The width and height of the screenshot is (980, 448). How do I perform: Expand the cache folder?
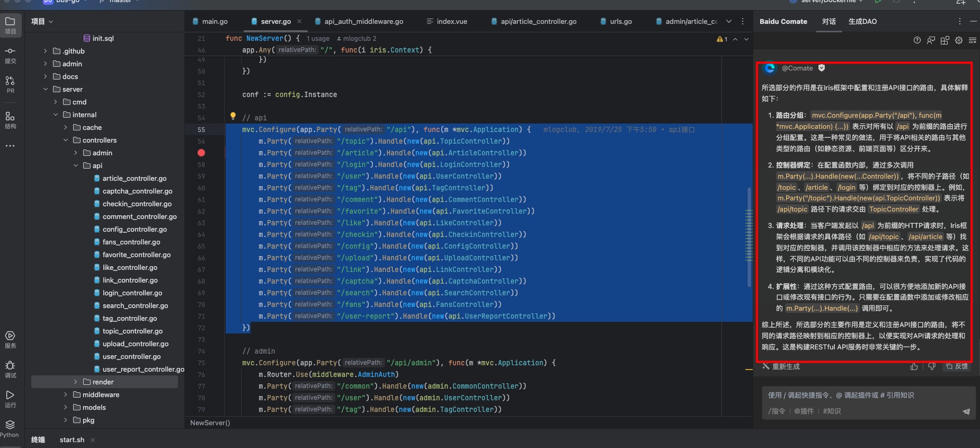65,127
